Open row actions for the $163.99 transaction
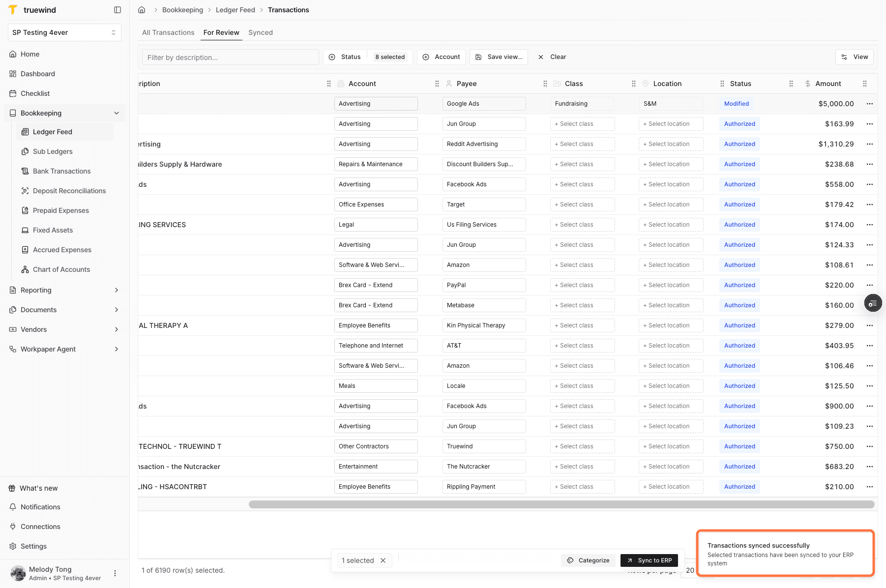 coord(870,124)
